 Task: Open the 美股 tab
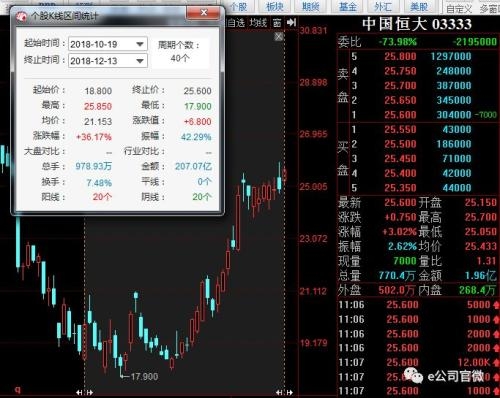click(x=419, y=7)
